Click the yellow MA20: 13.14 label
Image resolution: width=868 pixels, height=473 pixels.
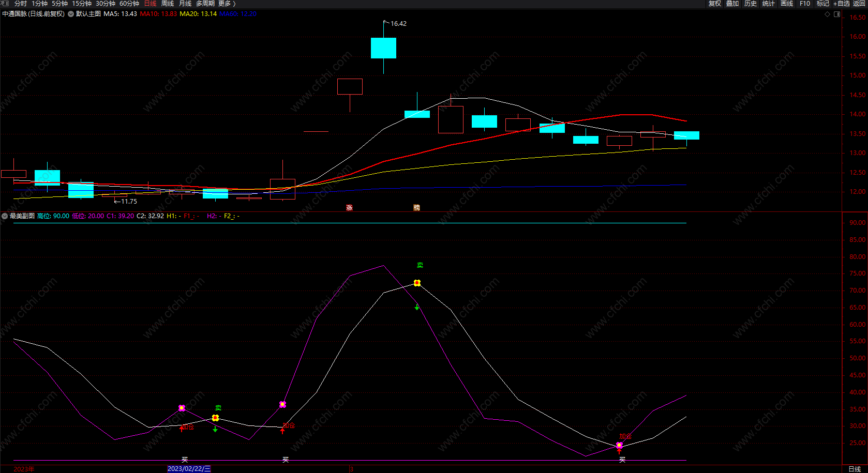pos(198,14)
